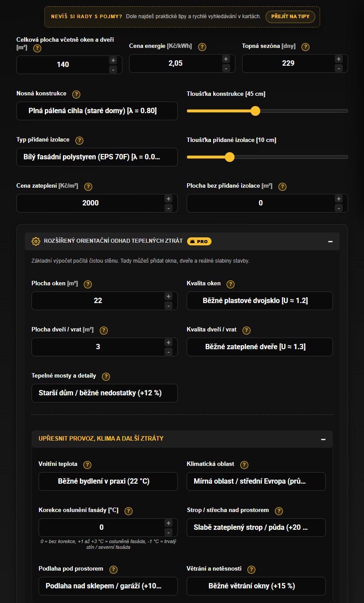This screenshot has width=364, height=603.
Task: Collapse the Rozšířený orientační odhad tepelných ztrát section
Action: click(x=330, y=241)
